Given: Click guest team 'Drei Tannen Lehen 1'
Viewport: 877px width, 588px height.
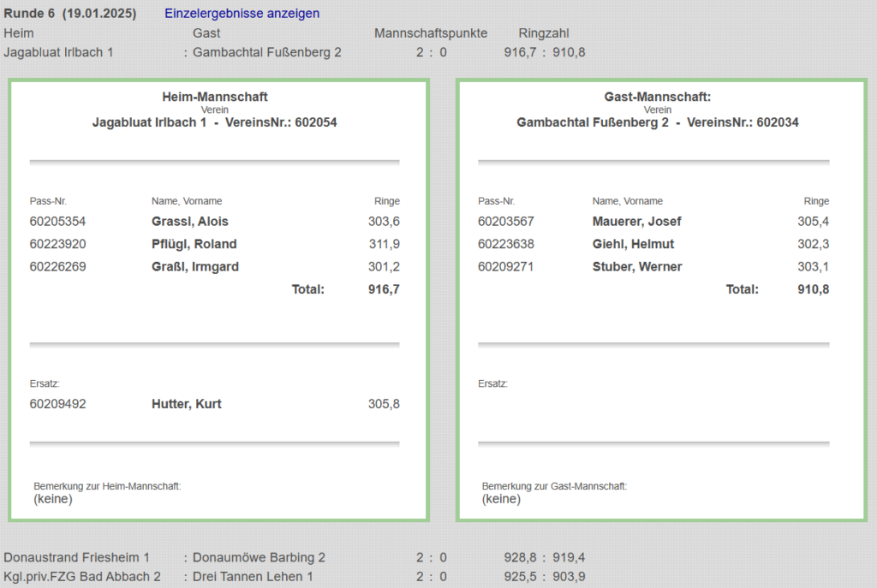Looking at the screenshot, I should click(253, 577).
